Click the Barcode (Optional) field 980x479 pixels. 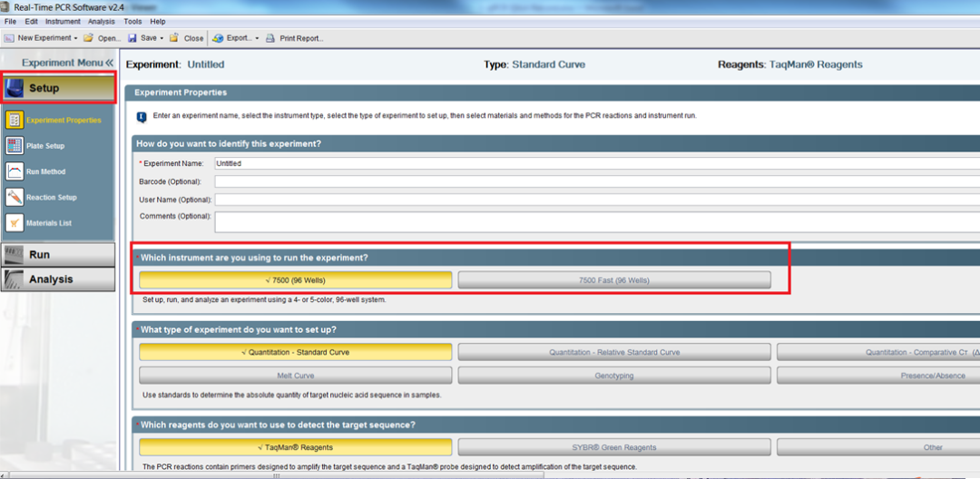coord(597,181)
